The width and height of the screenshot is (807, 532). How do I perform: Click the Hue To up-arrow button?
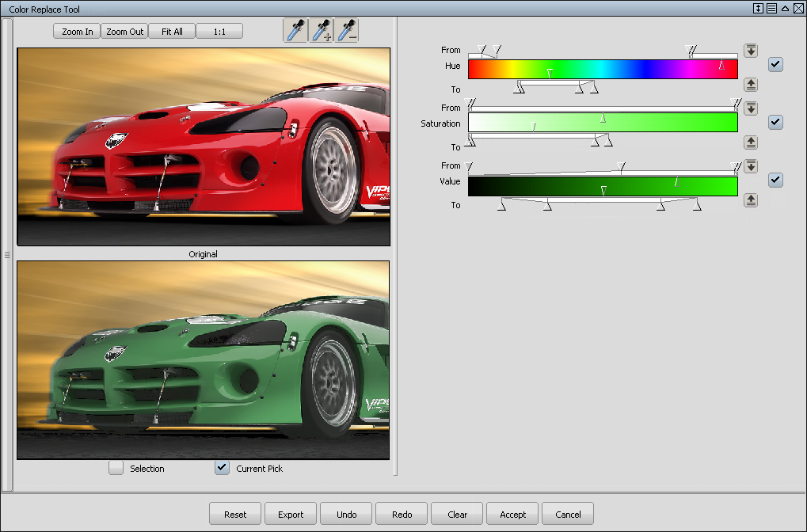pyautogui.click(x=751, y=85)
